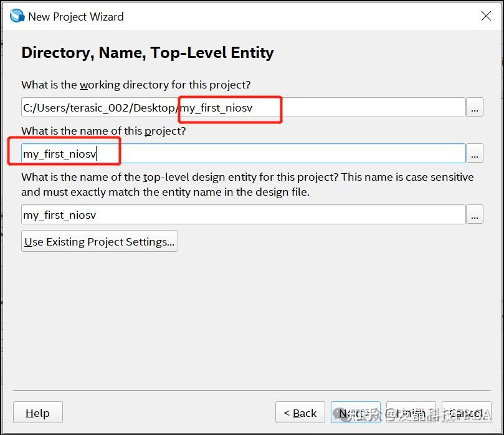Click the top-level design entity field
The height and width of the screenshot is (435, 504).
tap(243, 215)
